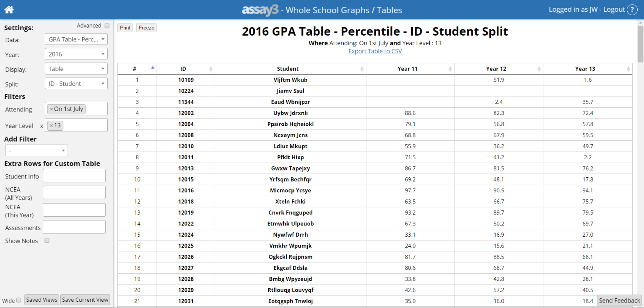Open the Add Filter dropdown
644x308 pixels.
click(36, 150)
